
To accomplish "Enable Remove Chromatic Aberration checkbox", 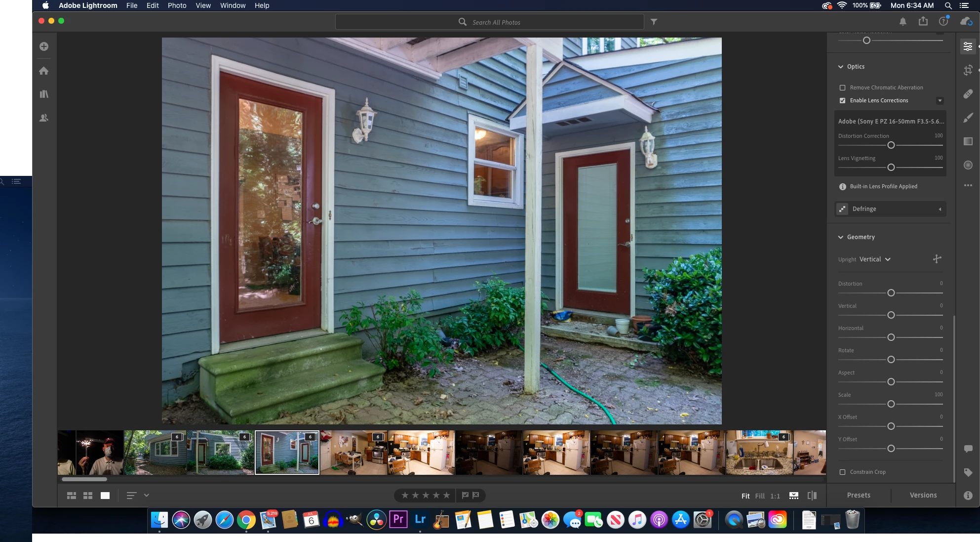I will pos(842,88).
